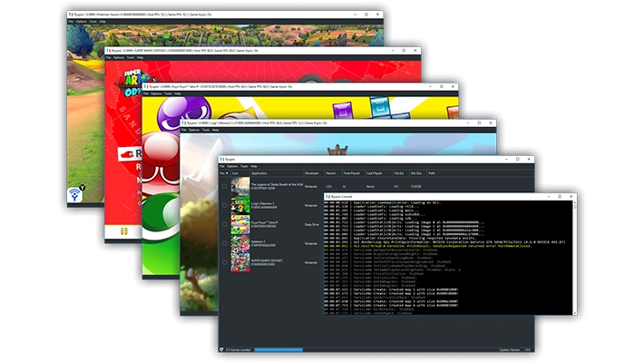Maximize the Ryujinx Console window
644x363 pixels.
coord(560,197)
